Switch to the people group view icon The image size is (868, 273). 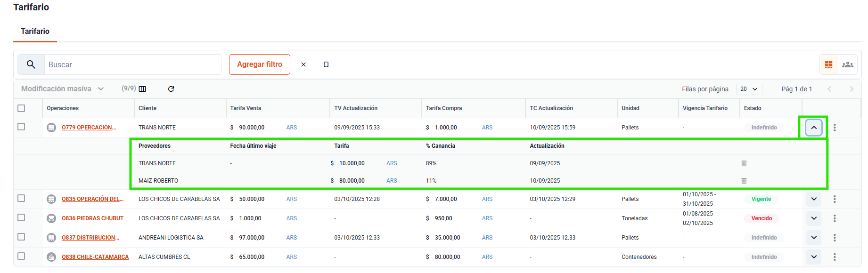(848, 64)
